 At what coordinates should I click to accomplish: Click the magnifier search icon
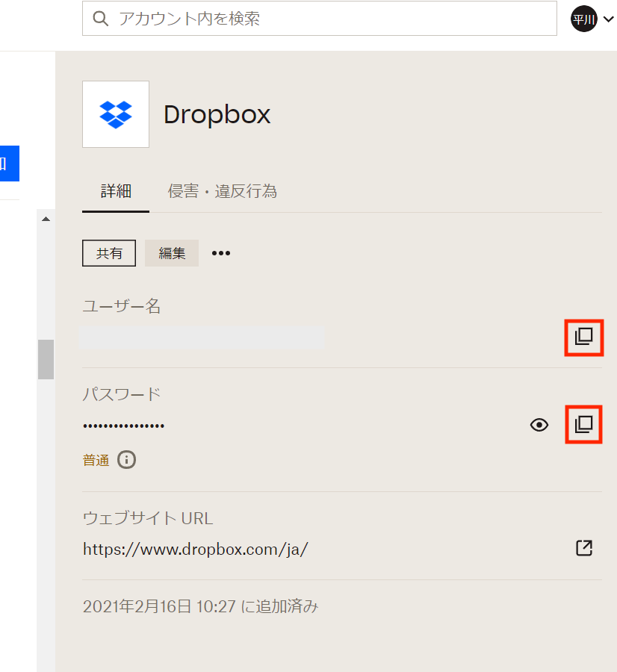coord(101,19)
